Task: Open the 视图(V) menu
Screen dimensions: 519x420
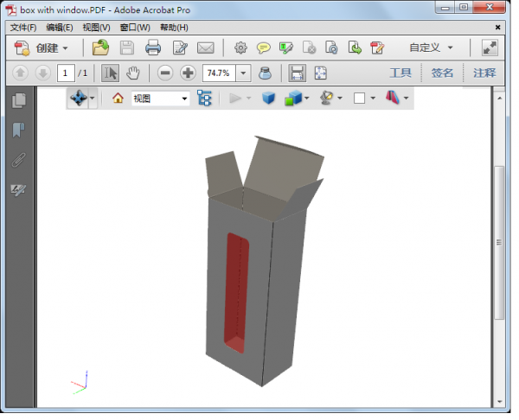Action: coord(97,28)
